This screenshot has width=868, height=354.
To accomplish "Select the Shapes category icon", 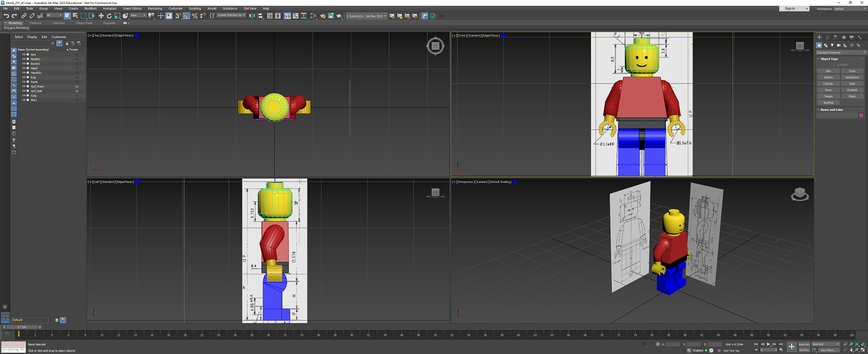I will pyautogui.click(x=826, y=45).
